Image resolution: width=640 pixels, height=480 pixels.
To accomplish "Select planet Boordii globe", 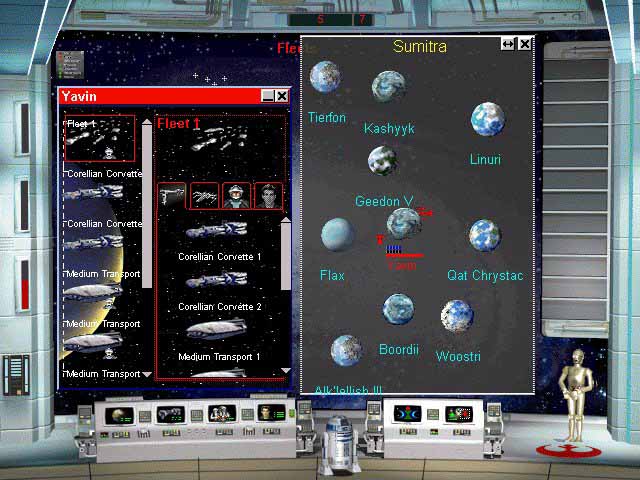I will (398, 309).
